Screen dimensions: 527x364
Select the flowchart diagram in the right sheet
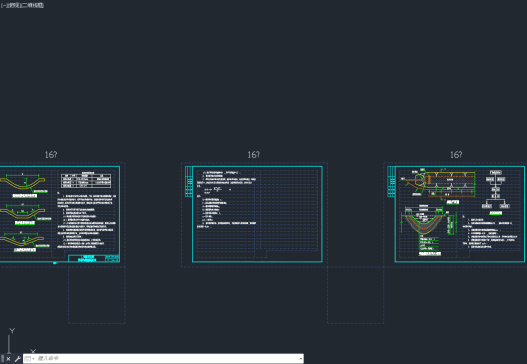[x=495, y=190]
